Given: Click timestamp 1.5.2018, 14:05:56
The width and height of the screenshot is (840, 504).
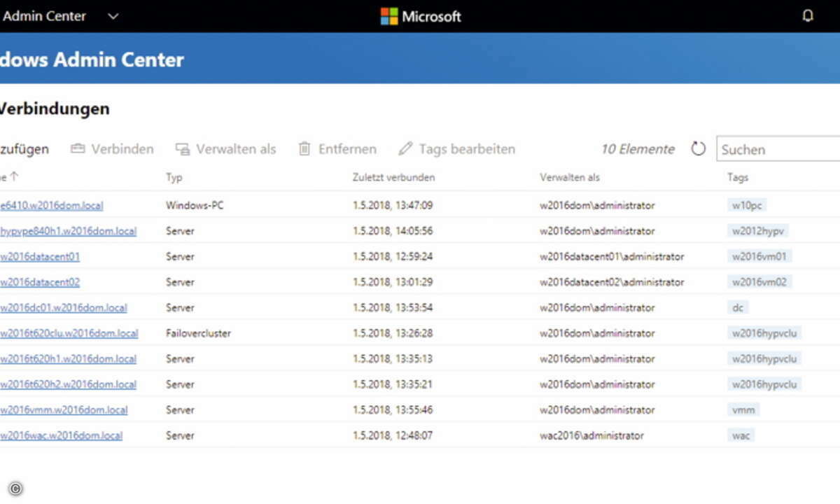Looking at the screenshot, I should (x=393, y=231).
